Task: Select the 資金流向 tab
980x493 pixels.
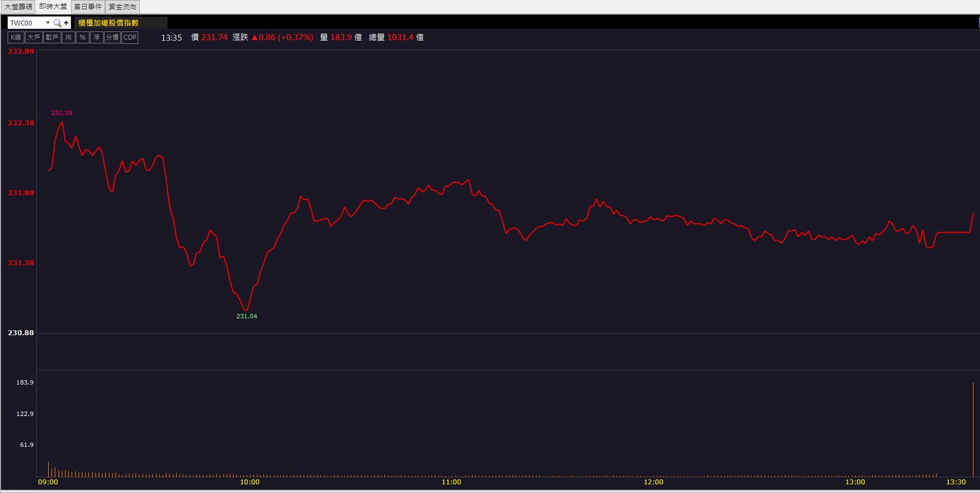Action: tap(122, 7)
